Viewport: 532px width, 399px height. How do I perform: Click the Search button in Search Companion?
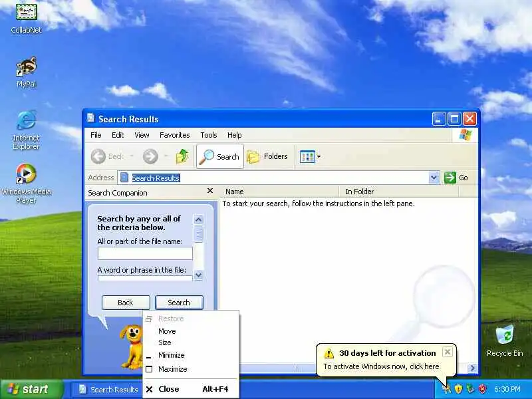point(179,303)
